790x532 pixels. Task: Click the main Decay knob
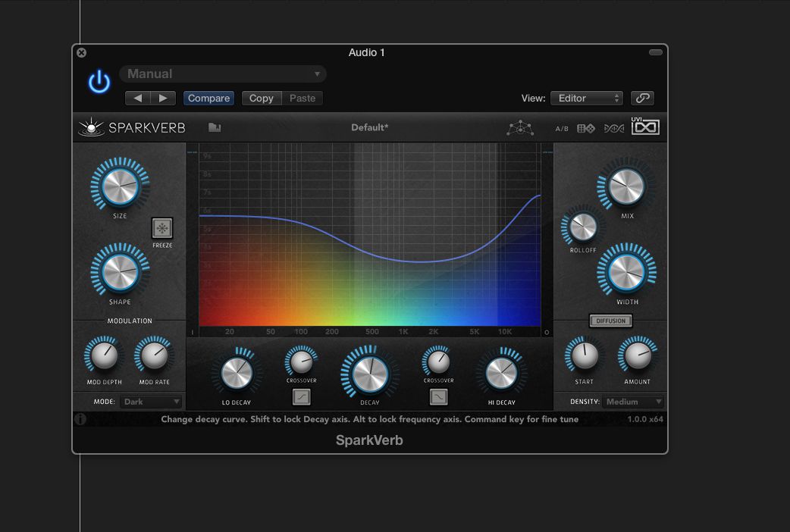[x=370, y=375]
